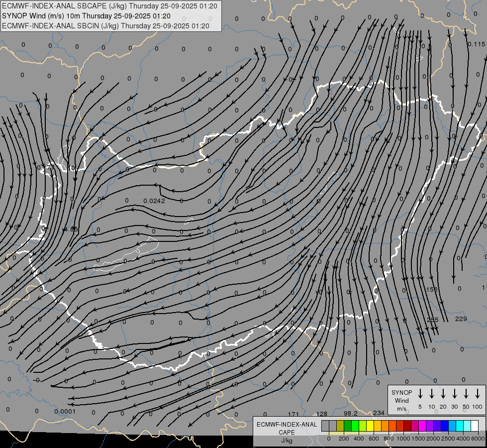Click the SBCIN title line in header
The height and width of the screenshot is (448, 487).
point(105,26)
